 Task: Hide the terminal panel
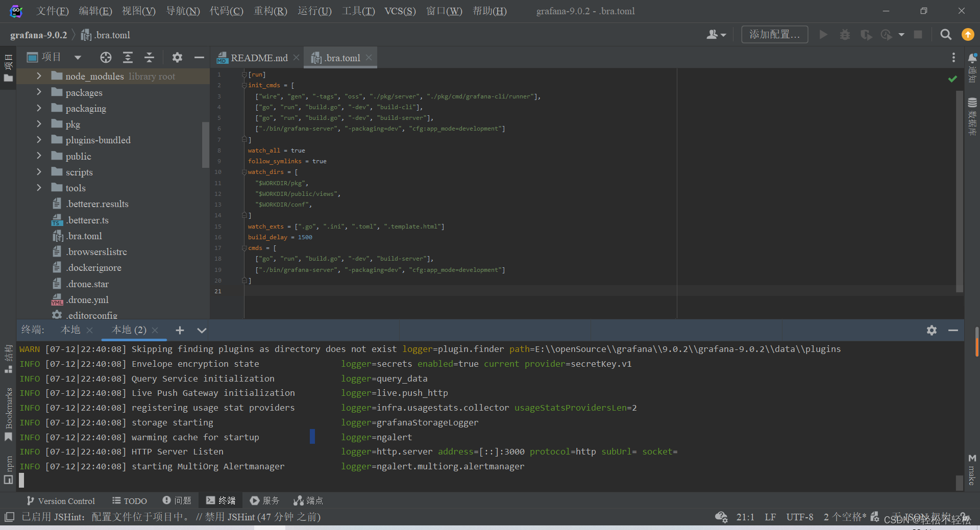point(953,331)
